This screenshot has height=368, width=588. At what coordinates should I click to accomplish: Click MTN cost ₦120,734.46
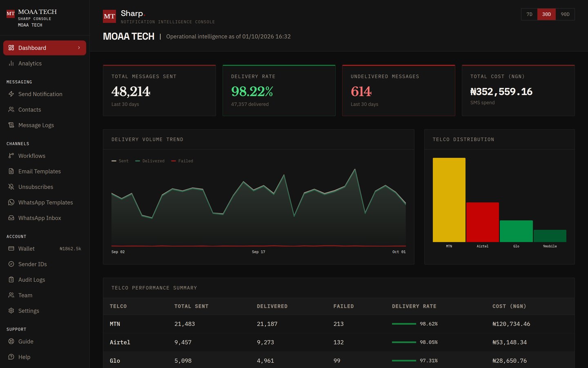511,324
